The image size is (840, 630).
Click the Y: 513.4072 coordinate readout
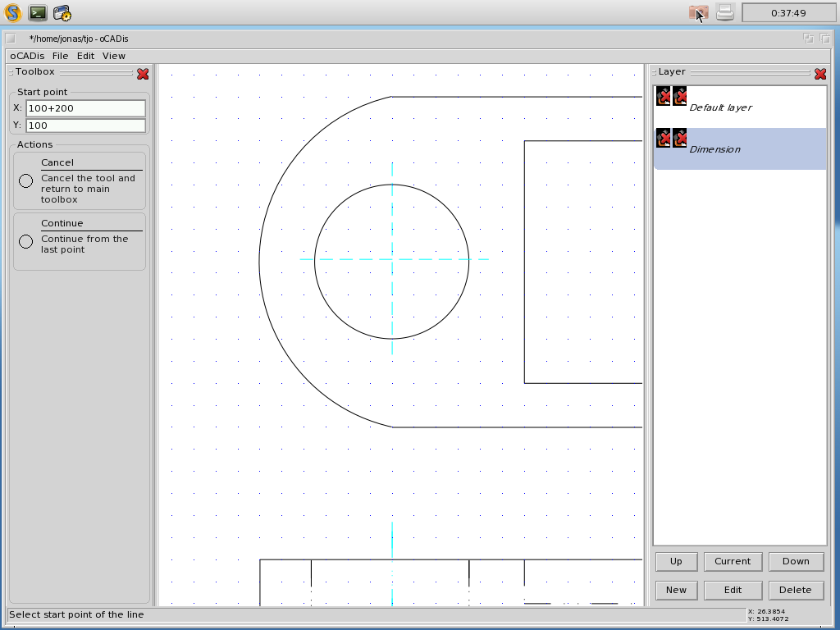(769, 619)
